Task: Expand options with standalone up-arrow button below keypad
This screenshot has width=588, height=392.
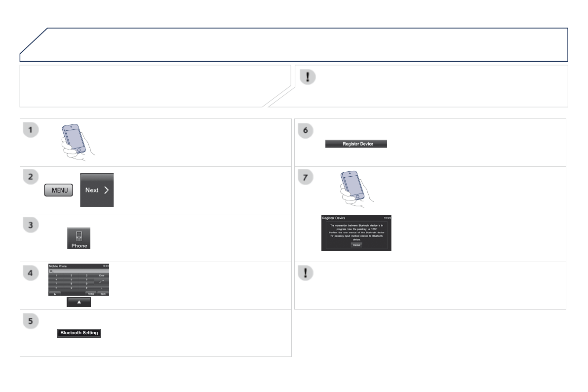Action: (x=79, y=303)
